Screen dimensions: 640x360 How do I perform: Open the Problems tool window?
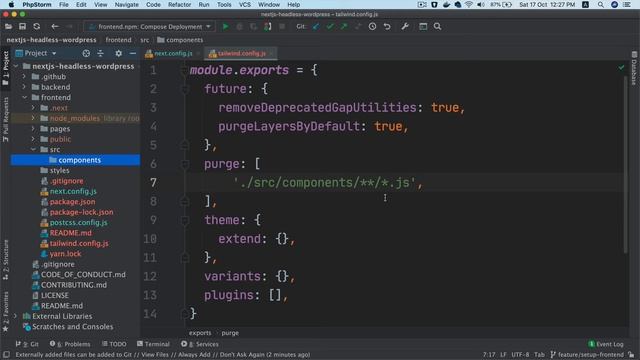pos(70,344)
